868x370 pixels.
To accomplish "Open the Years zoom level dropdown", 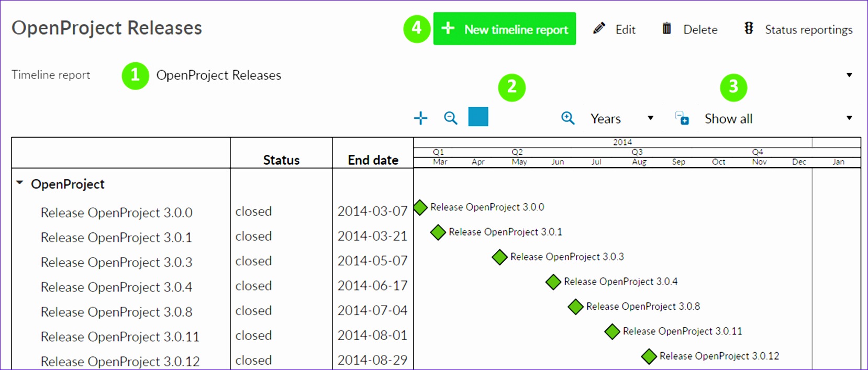I will (622, 119).
